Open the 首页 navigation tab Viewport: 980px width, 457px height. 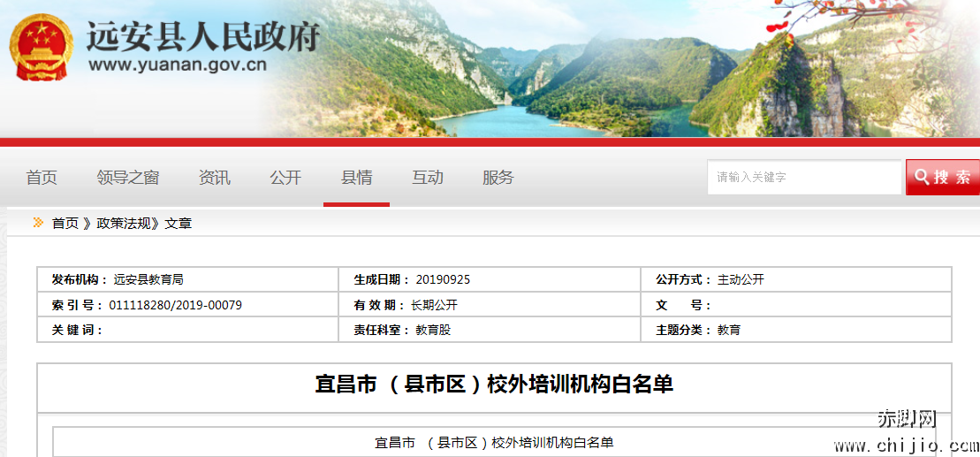(x=42, y=178)
